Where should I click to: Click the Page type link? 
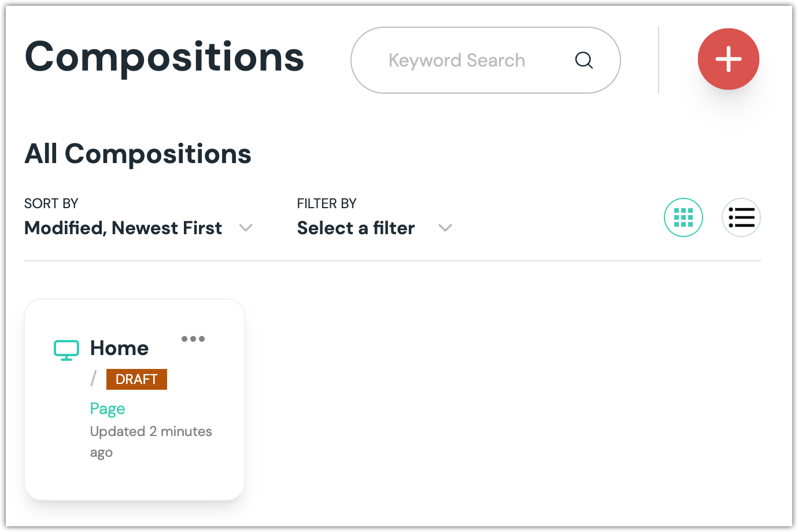click(x=108, y=409)
